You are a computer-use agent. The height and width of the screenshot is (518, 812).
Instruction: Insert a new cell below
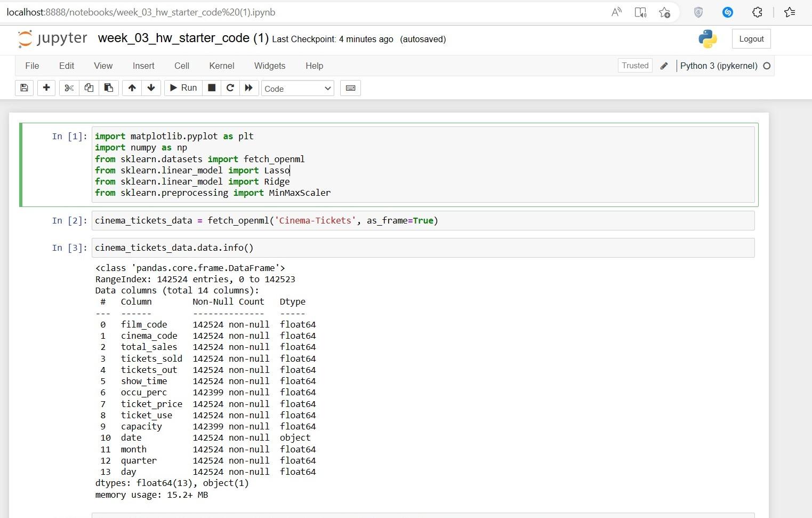[x=46, y=88]
